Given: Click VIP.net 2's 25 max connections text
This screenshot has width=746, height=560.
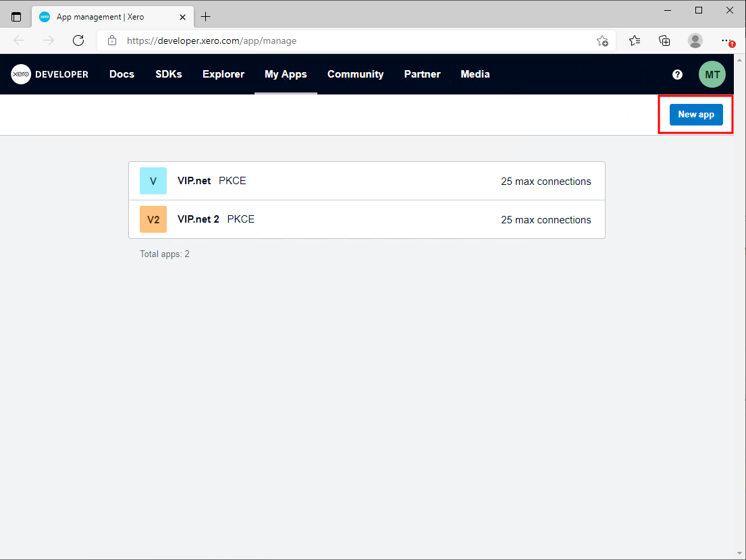Looking at the screenshot, I should click(545, 220).
